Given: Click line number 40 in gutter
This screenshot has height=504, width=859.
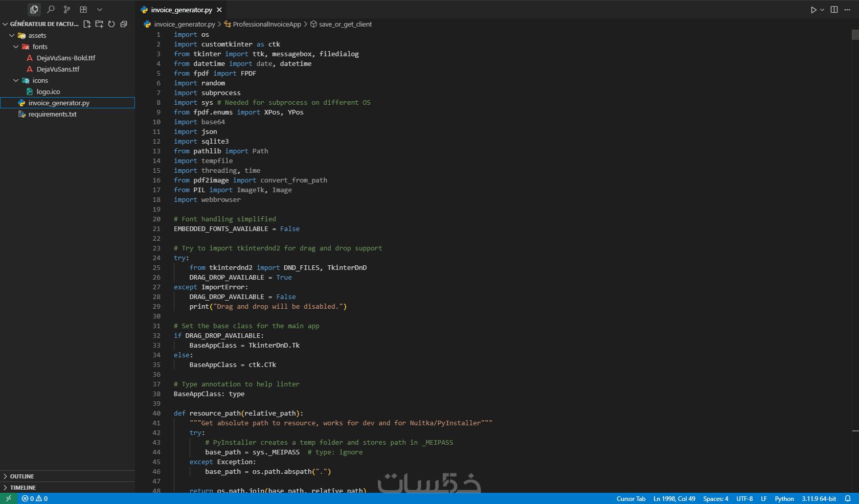Looking at the screenshot, I should 156,414.
